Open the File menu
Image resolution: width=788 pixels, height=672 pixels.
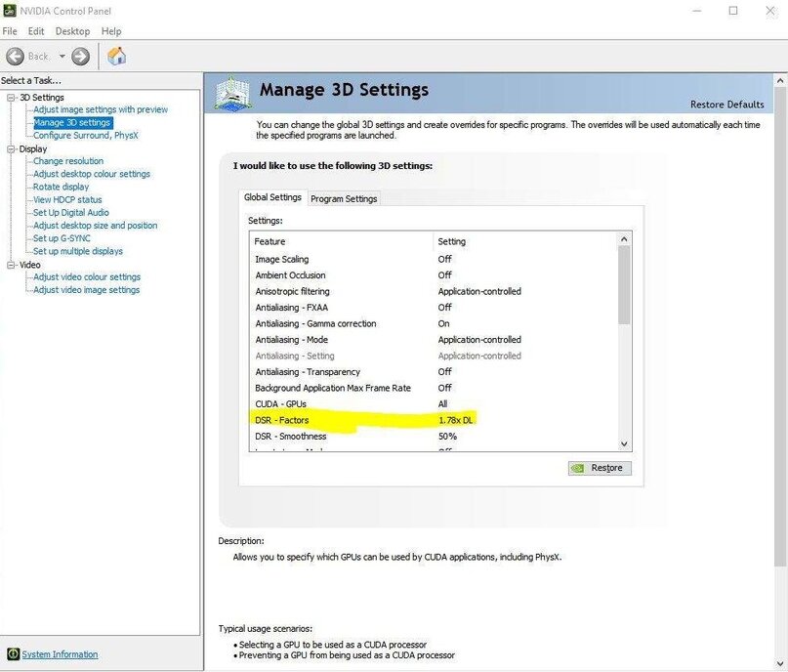pyautogui.click(x=10, y=31)
